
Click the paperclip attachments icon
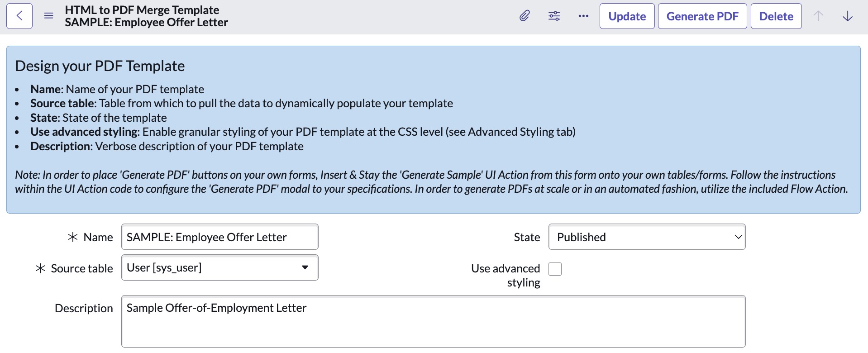525,16
